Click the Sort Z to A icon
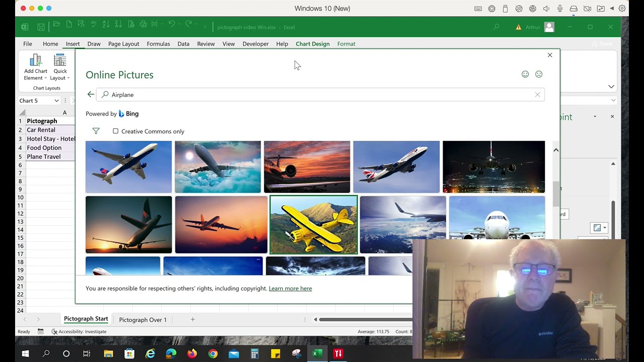 (118, 24)
